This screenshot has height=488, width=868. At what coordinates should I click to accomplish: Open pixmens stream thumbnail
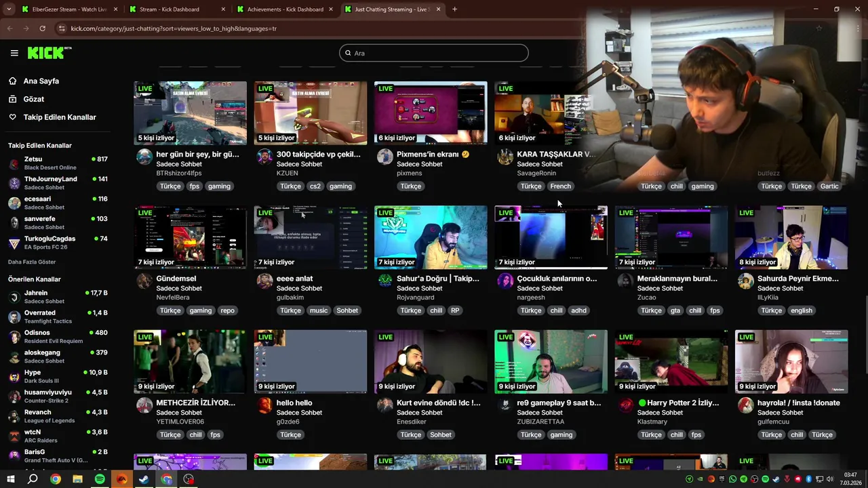[431, 113]
